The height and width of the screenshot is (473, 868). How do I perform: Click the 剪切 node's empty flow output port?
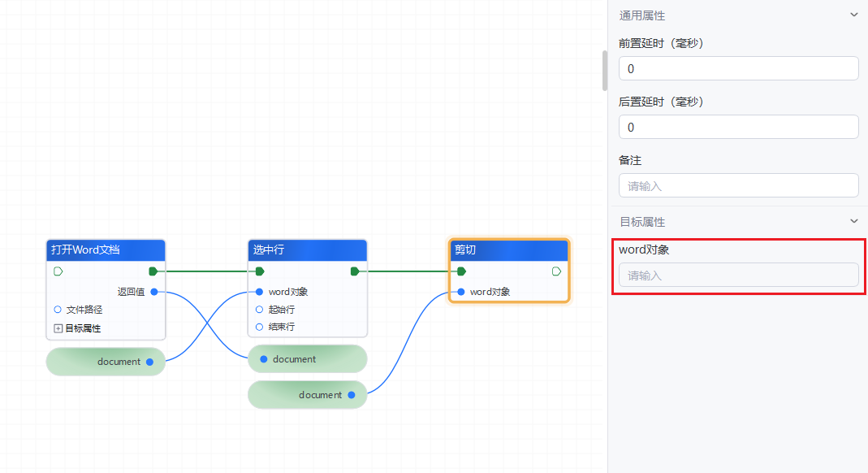[556, 271]
